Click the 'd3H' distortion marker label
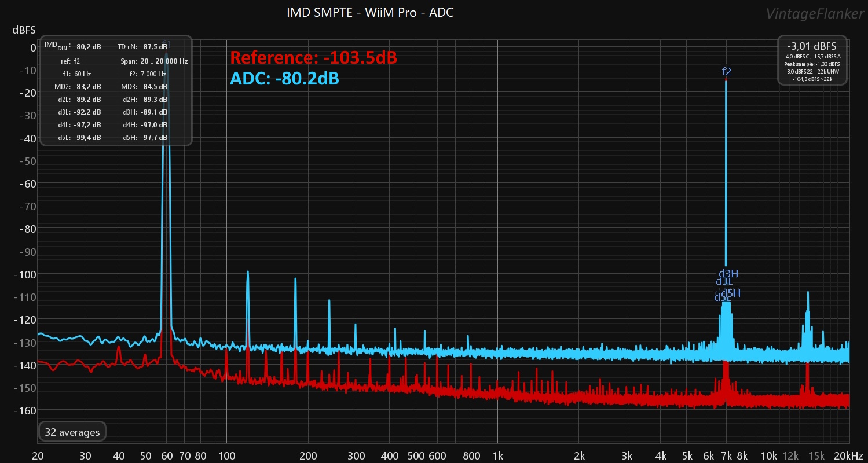 (x=728, y=274)
